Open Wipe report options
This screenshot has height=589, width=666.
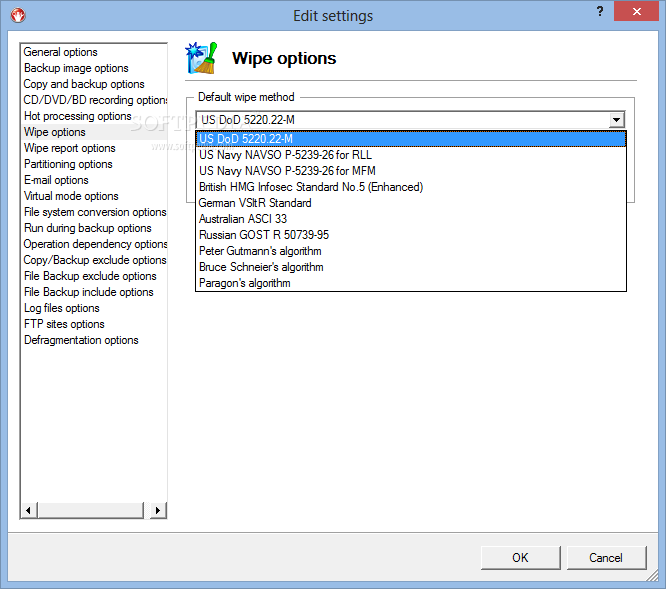[94, 148]
